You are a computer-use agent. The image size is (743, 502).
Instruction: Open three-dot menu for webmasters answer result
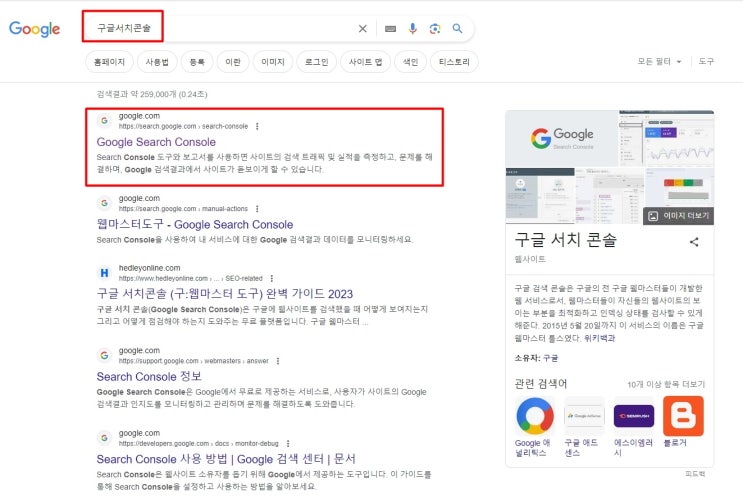[278, 361]
